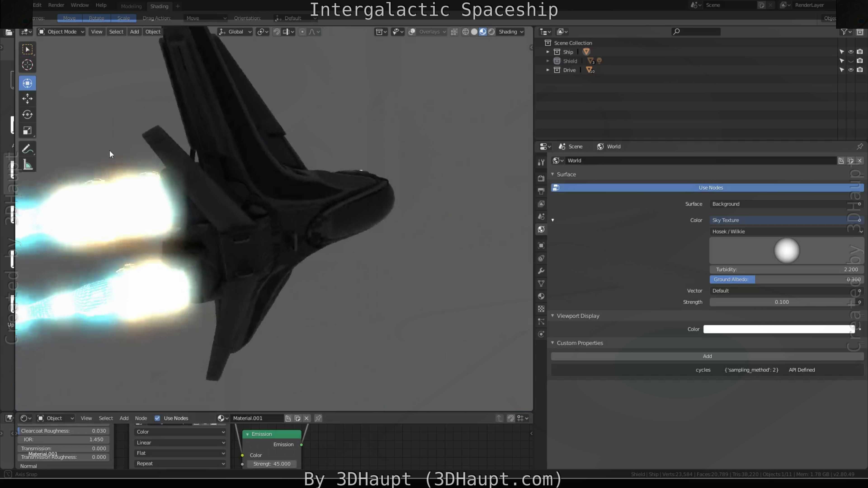868x488 pixels.
Task: Select the Rotate tool icon
Action: click(x=27, y=115)
